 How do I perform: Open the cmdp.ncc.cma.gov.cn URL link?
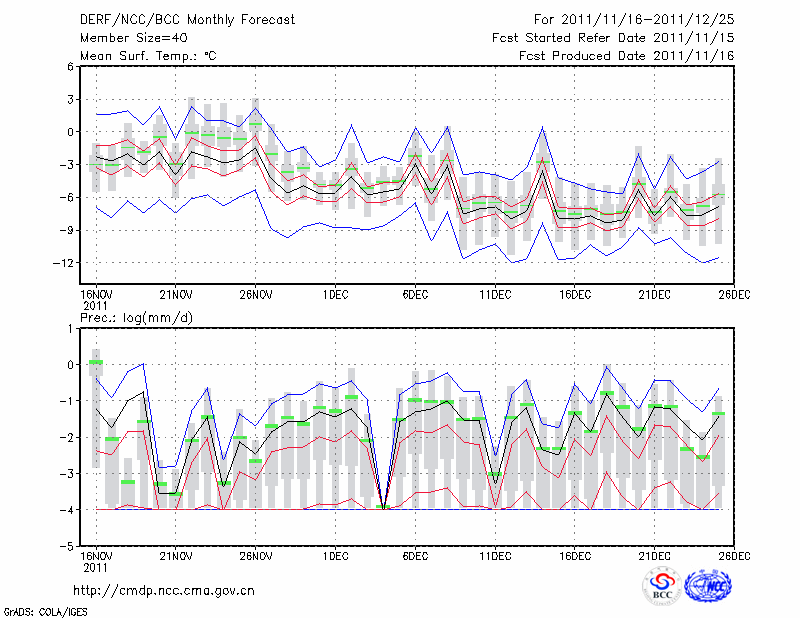pos(164,590)
